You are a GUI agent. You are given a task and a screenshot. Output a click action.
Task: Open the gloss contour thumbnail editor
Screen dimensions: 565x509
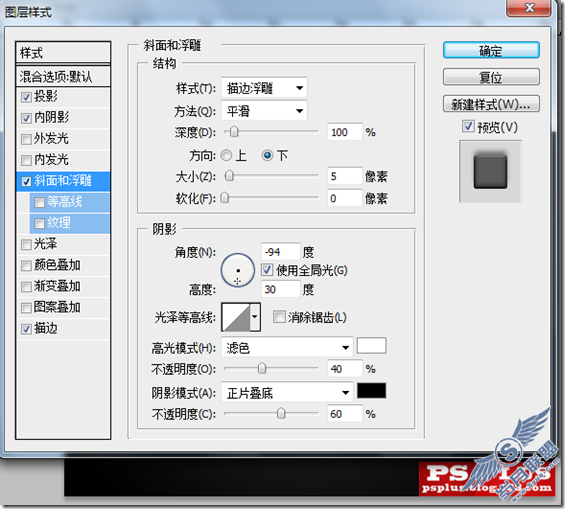(x=236, y=317)
